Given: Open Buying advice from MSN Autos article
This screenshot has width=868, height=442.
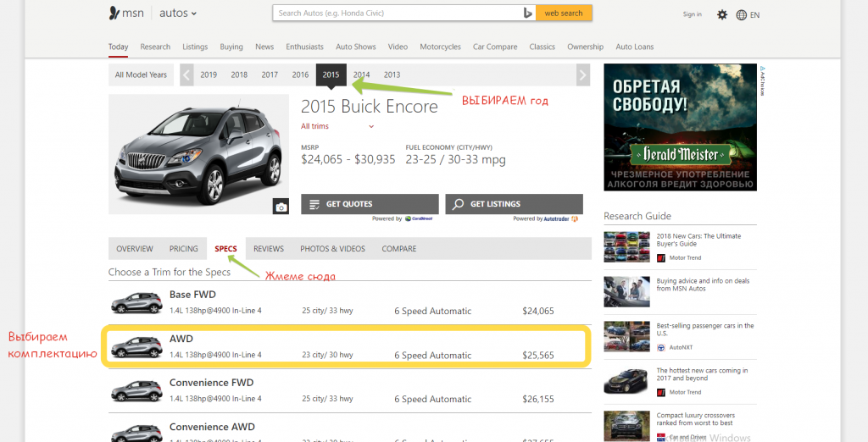Looking at the screenshot, I should (703, 285).
